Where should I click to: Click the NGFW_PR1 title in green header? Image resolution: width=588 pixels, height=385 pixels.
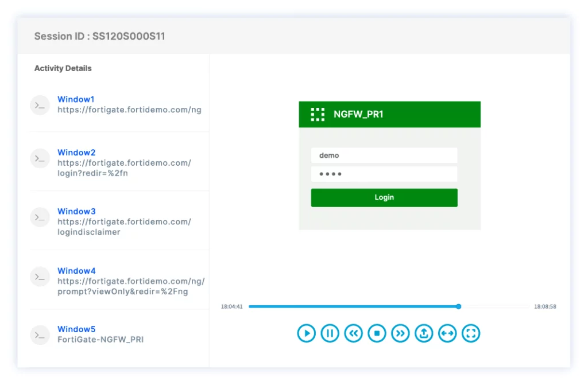pos(358,114)
